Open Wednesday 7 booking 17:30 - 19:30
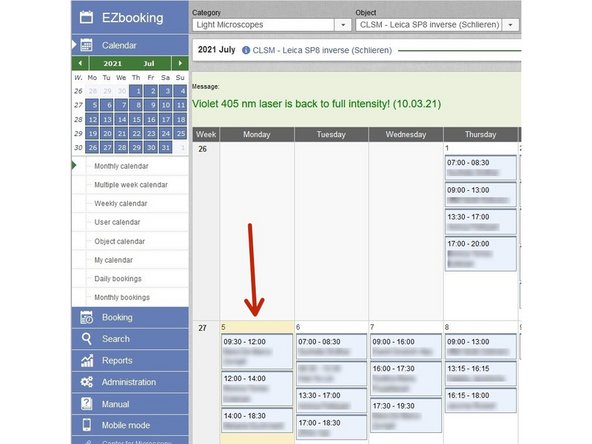Image resolution: width=592 pixels, height=444 pixels. [406, 415]
